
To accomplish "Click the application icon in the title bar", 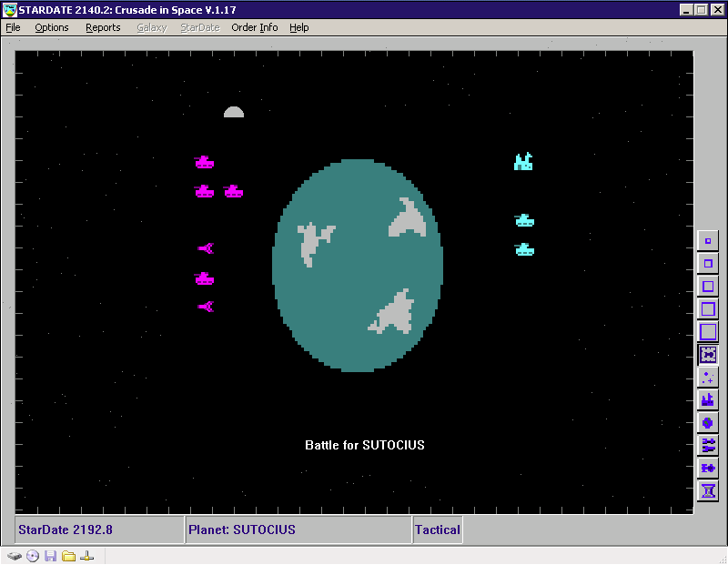I will pos(10,10).
